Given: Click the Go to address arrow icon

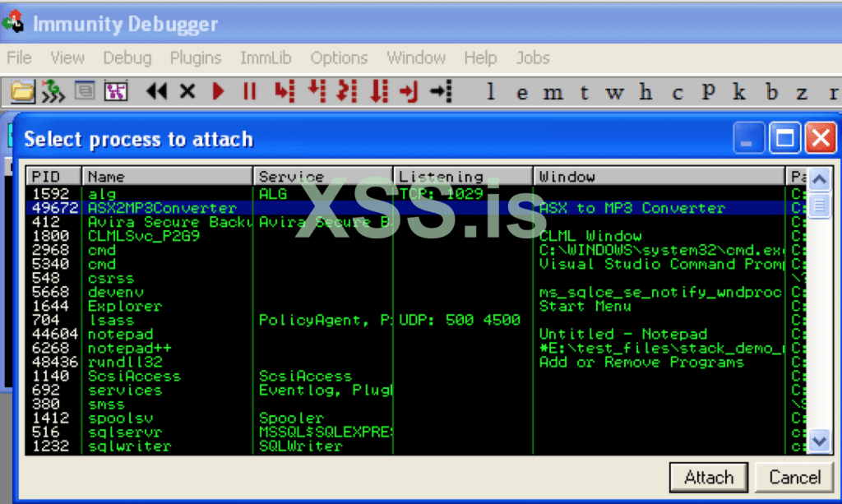Looking at the screenshot, I should pyautogui.click(x=442, y=92).
